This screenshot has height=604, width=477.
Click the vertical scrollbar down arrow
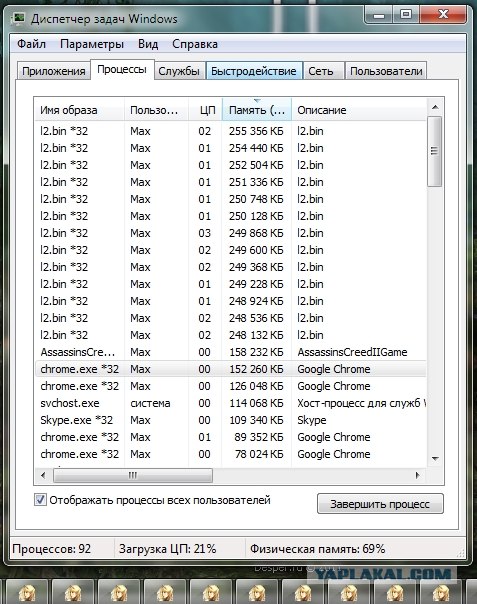click(x=435, y=459)
